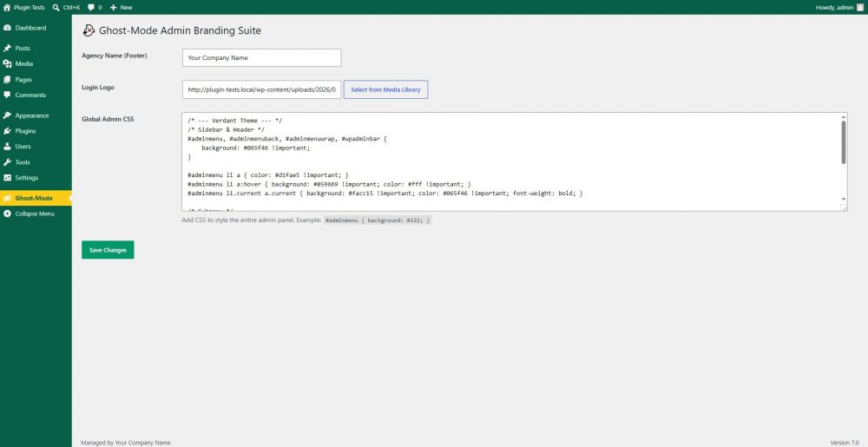Viewport: 868px width, 447px height.
Task: Click the Tools wrench icon
Action: (7, 162)
